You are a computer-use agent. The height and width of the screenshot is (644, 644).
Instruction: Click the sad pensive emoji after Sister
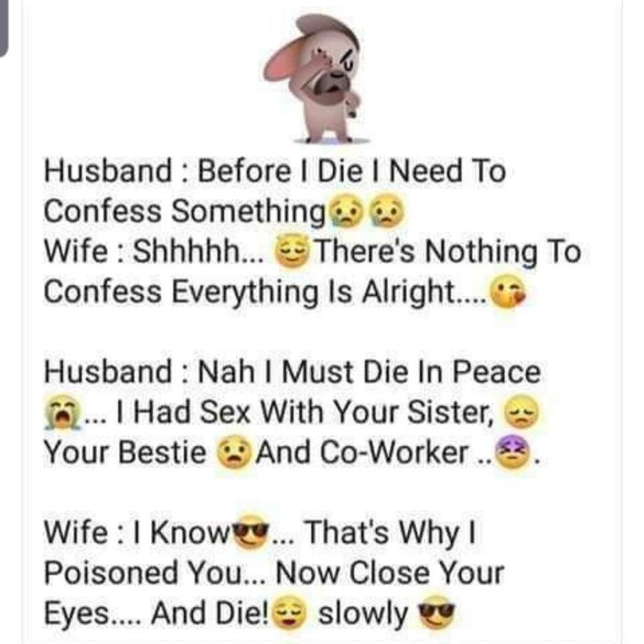click(x=520, y=412)
